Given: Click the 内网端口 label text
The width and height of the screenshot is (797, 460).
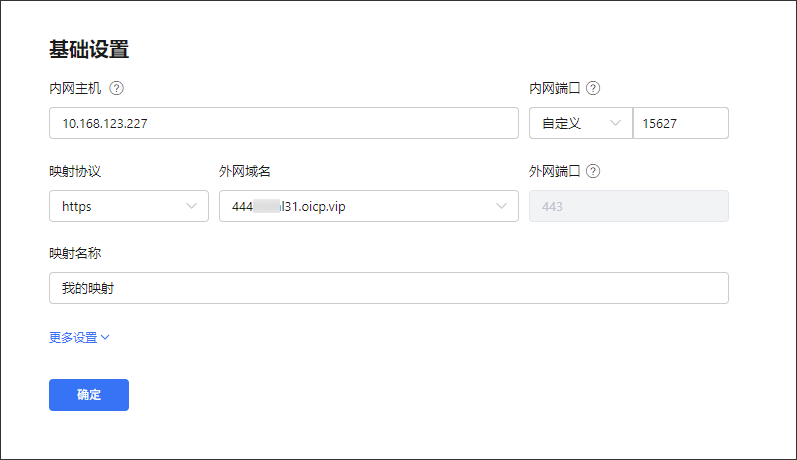Looking at the screenshot, I should (x=555, y=88).
